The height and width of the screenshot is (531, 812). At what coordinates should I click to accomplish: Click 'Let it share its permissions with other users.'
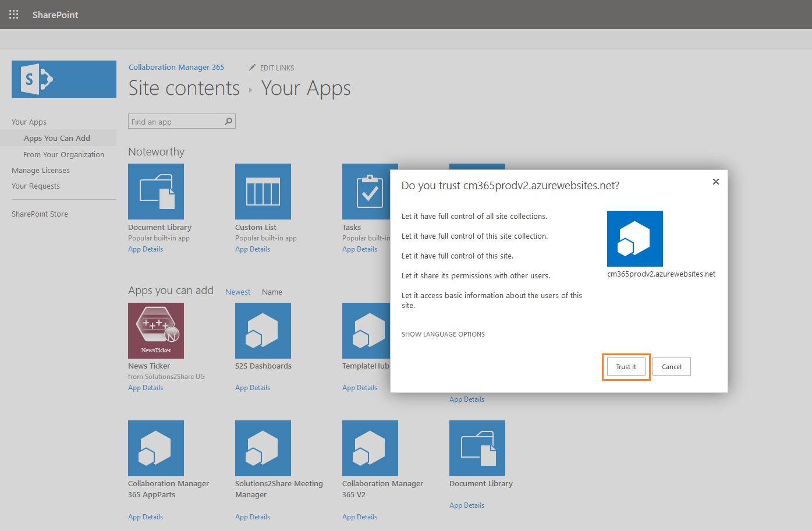(x=476, y=276)
